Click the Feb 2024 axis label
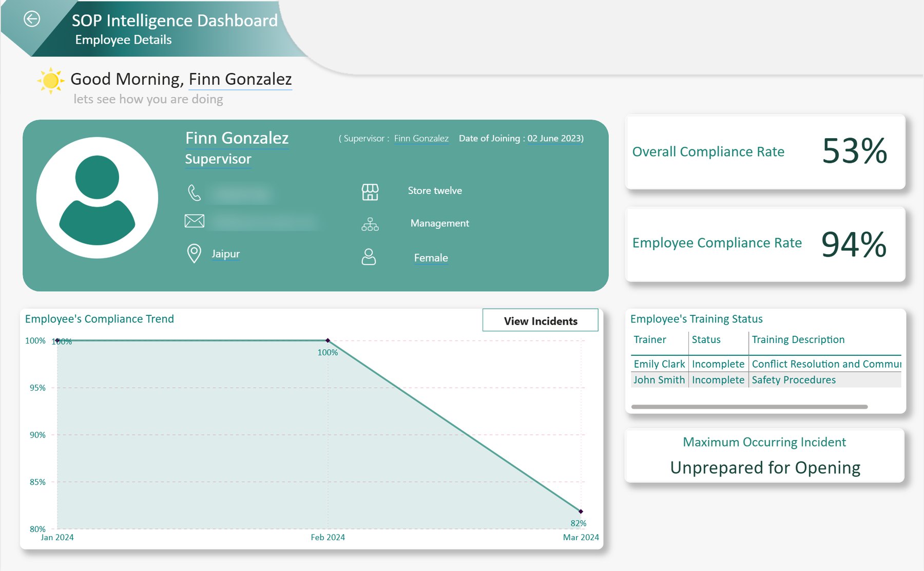This screenshot has width=924, height=571. pyautogui.click(x=328, y=537)
